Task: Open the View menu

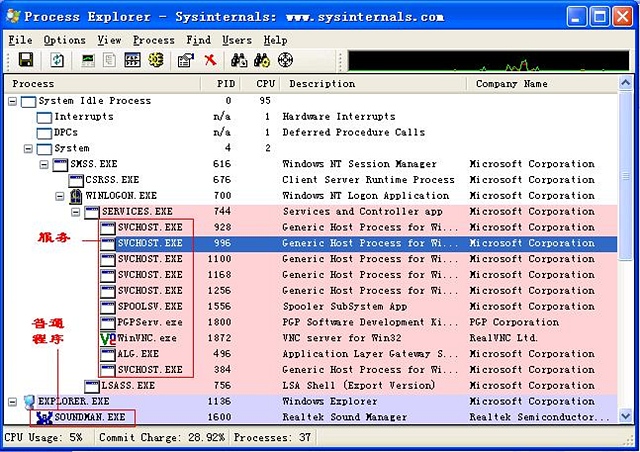Action: click(x=109, y=40)
